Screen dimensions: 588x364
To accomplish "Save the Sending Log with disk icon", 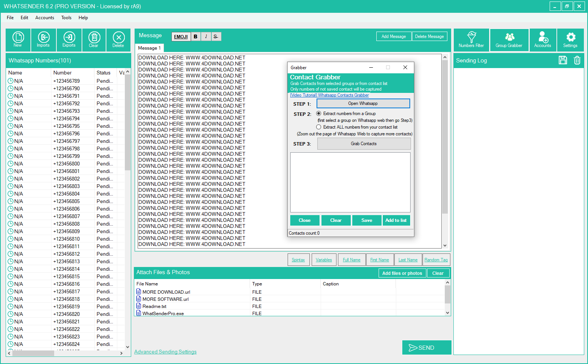I will pyautogui.click(x=563, y=60).
